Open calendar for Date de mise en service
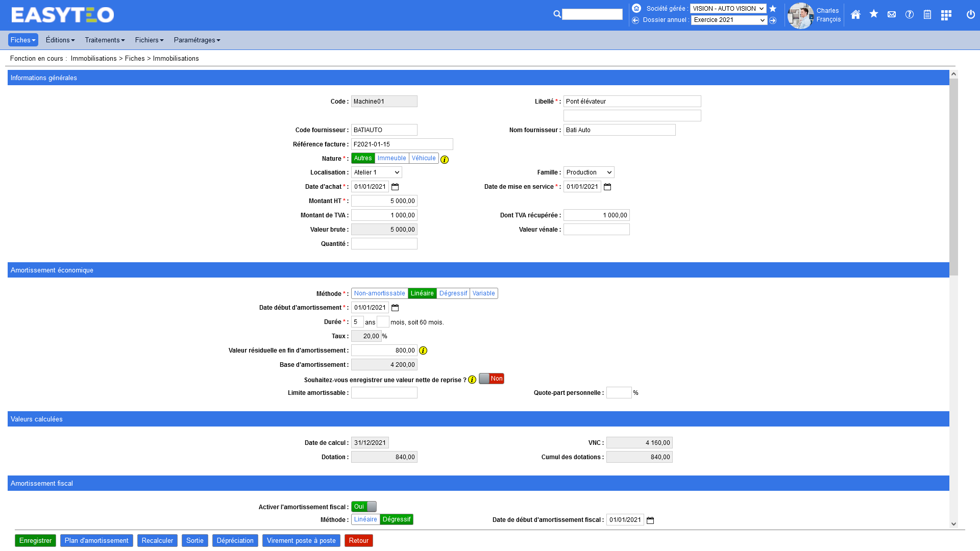The height and width of the screenshot is (551, 980). point(607,187)
